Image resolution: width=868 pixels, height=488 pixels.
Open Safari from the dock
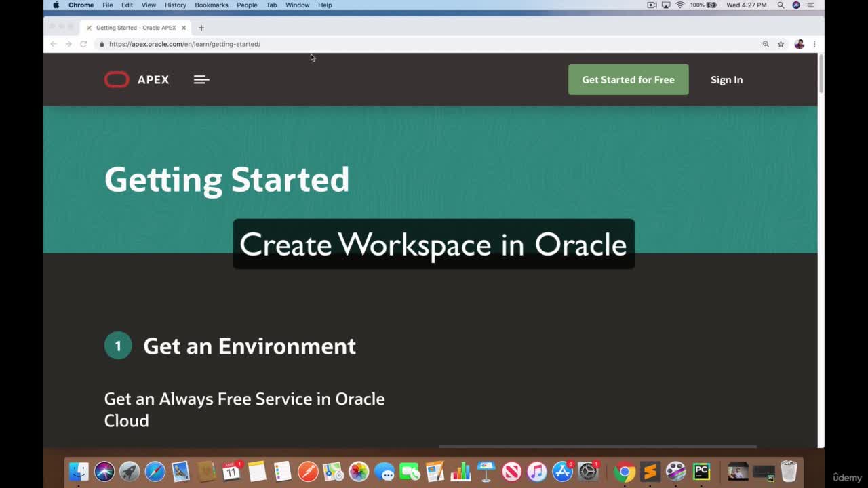point(155,471)
